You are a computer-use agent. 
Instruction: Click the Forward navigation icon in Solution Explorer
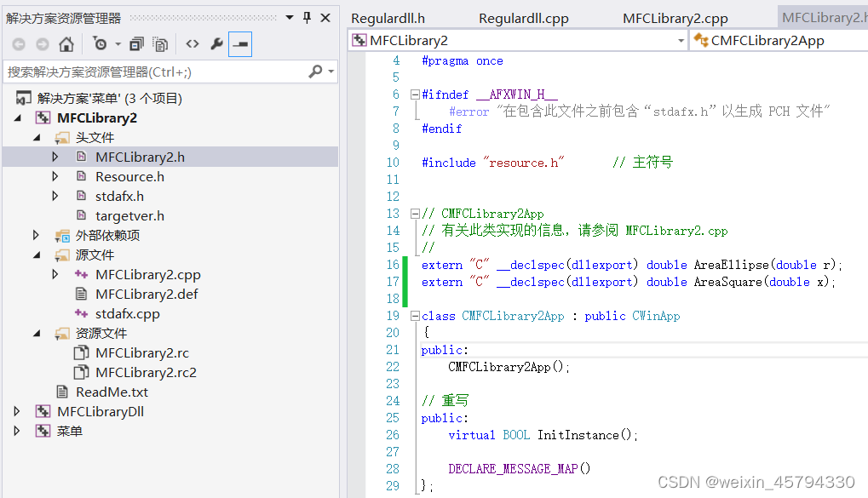pos(43,44)
